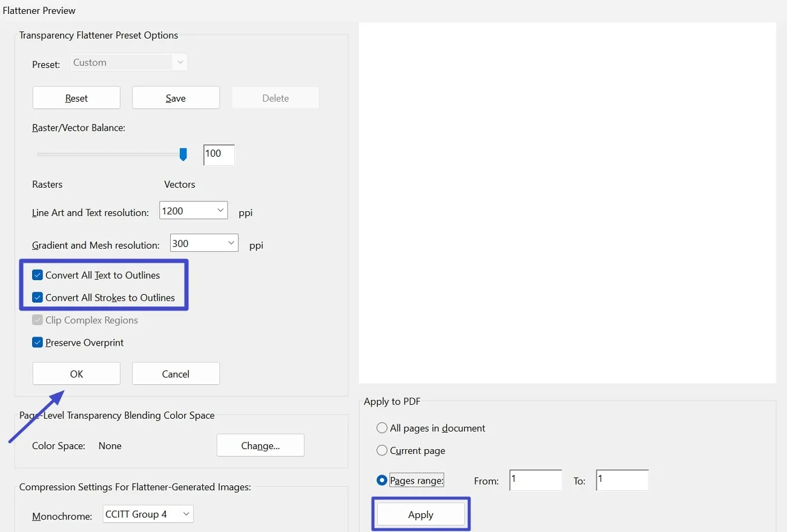Image resolution: width=787 pixels, height=532 pixels.
Task: Uncheck Preserve Overprint
Action: coord(38,342)
